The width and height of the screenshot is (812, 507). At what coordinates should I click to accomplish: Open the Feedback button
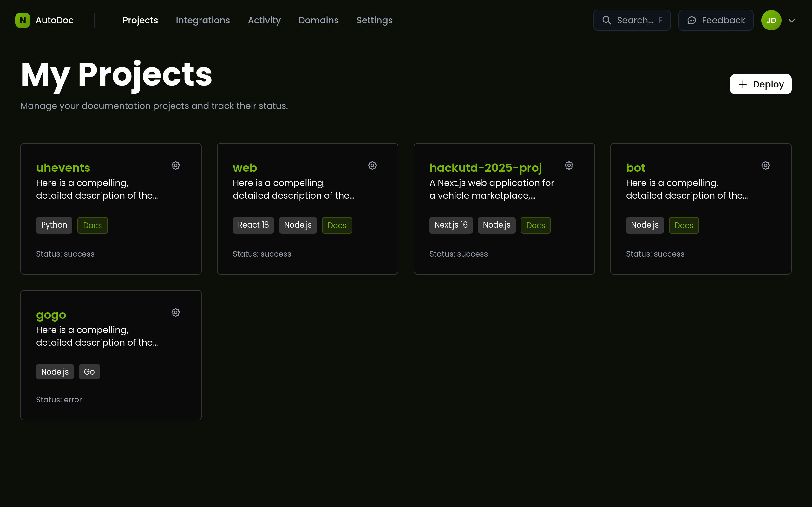(x=716, y=21)
